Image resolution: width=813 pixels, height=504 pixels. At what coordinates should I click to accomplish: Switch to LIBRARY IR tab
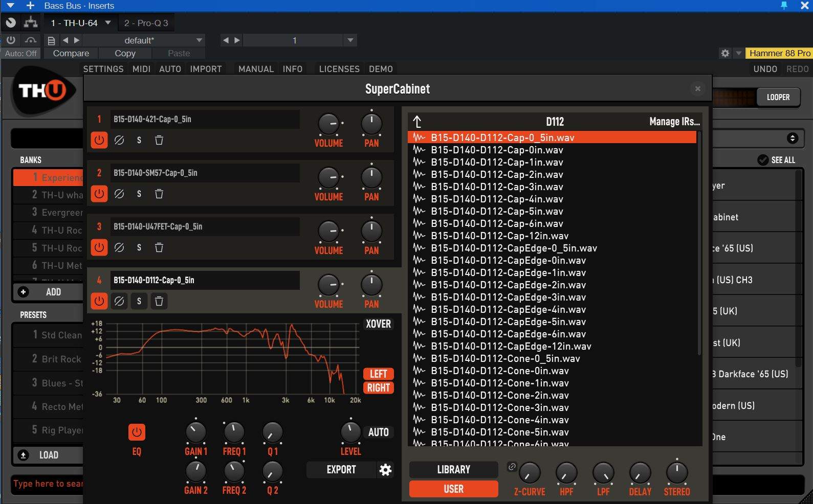point(453,469)
